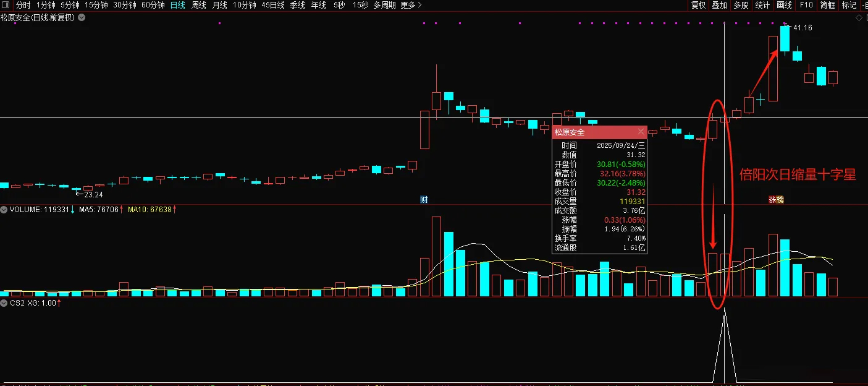Click the 标记 mark button
Image resolution: width=868 pixels, height=386 pixels.
849,5
